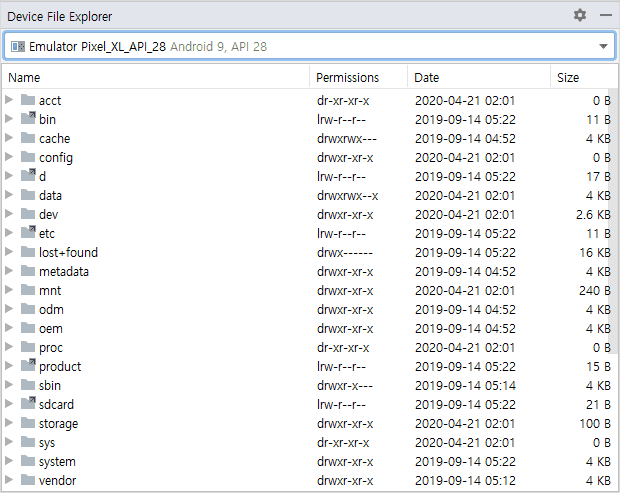Select the lost+found row name
Viewport: 620px width, 493px height.
point(68,252)
